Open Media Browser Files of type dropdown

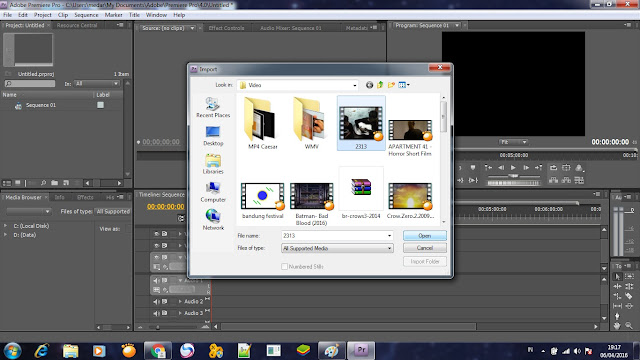[x=113, y=211]
